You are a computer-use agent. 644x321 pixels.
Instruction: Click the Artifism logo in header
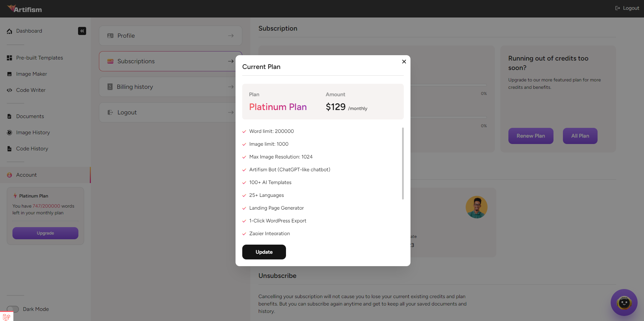(25, 9)
